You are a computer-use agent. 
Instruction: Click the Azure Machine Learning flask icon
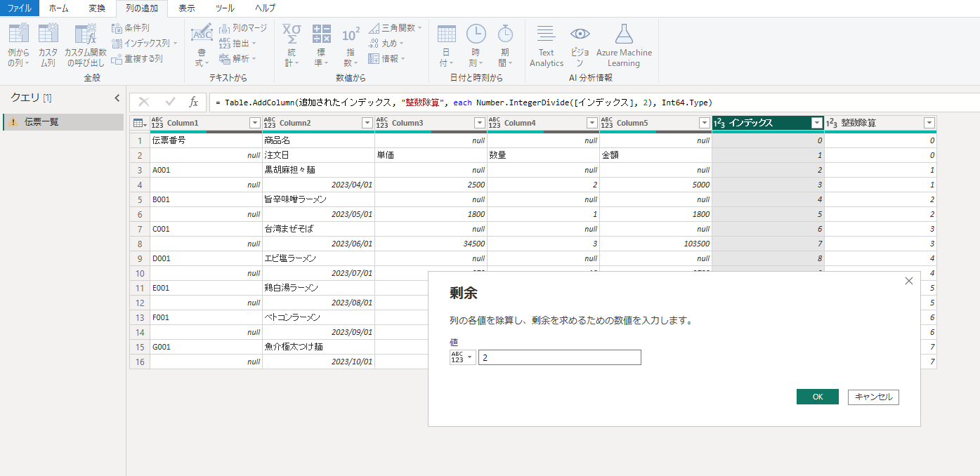624,34
